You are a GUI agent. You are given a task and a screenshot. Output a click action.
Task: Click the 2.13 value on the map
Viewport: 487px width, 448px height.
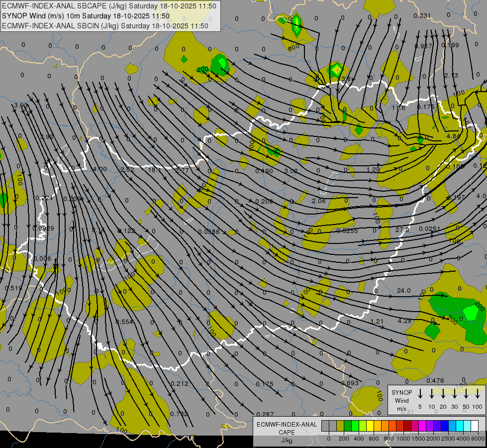tap(451, 76)
